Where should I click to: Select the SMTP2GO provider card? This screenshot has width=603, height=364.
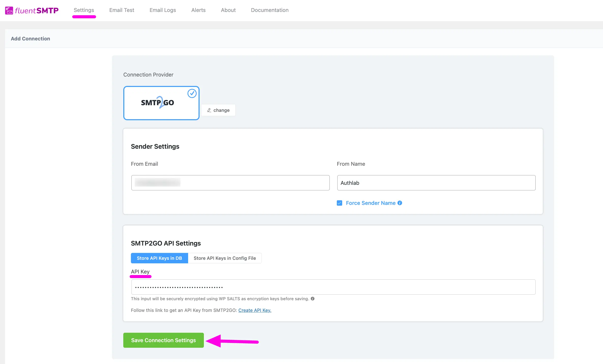[161, 103]
